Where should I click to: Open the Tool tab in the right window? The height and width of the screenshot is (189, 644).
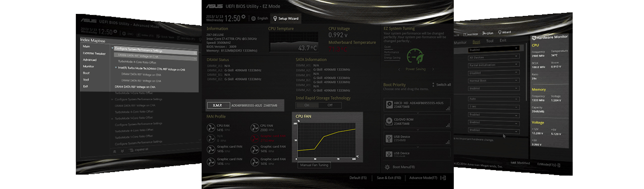click(x=489, y=42)
